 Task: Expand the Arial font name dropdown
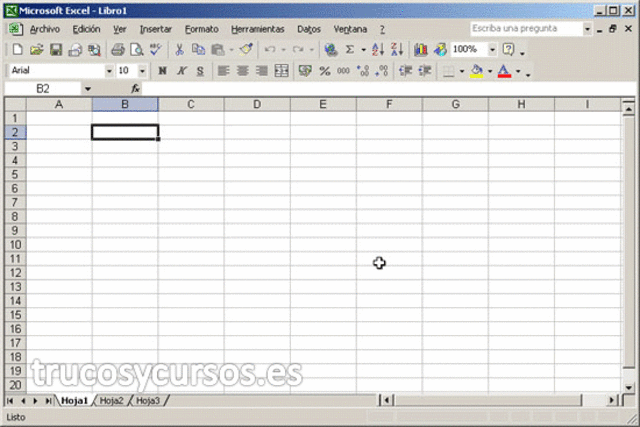[x=109, y=71]
